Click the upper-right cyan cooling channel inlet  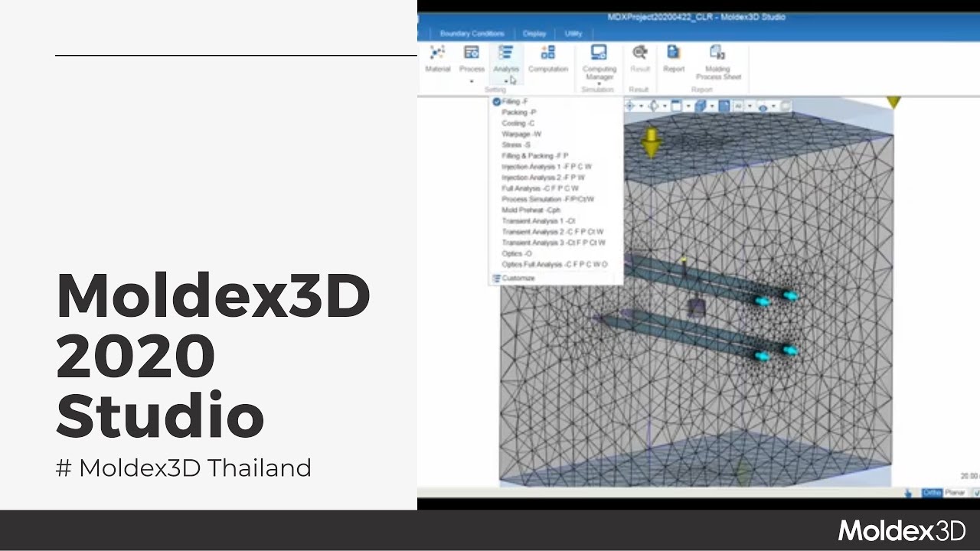792,295
